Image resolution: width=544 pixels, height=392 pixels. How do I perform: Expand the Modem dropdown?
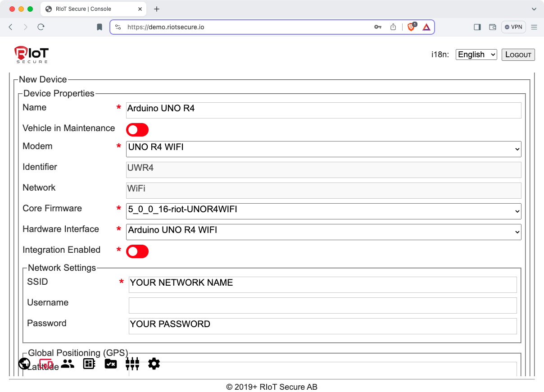[323, 149]
